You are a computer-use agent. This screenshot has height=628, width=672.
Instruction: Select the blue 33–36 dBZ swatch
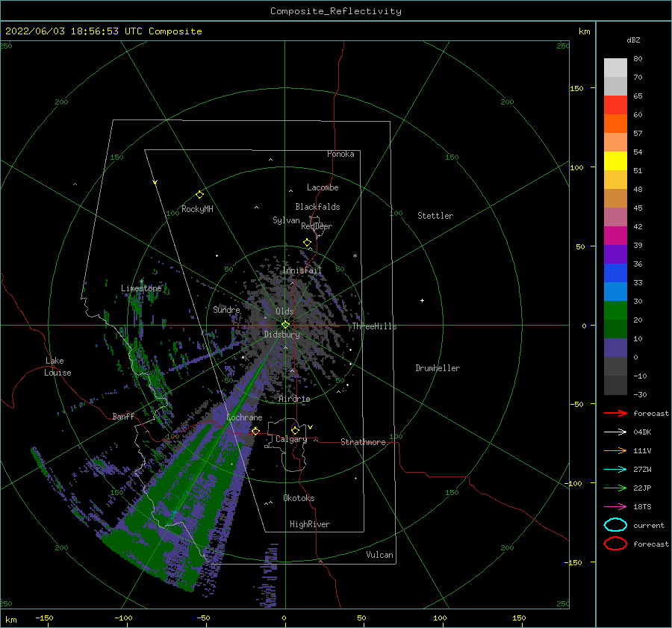(x=615, y=273)
